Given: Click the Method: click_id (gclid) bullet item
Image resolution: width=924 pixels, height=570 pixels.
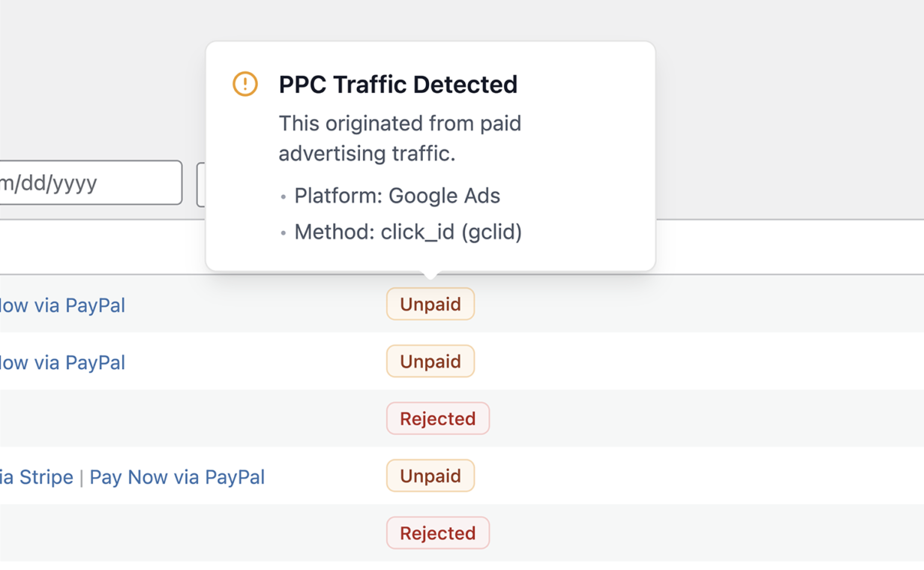Looking at the screenshot, I should 407,232.
